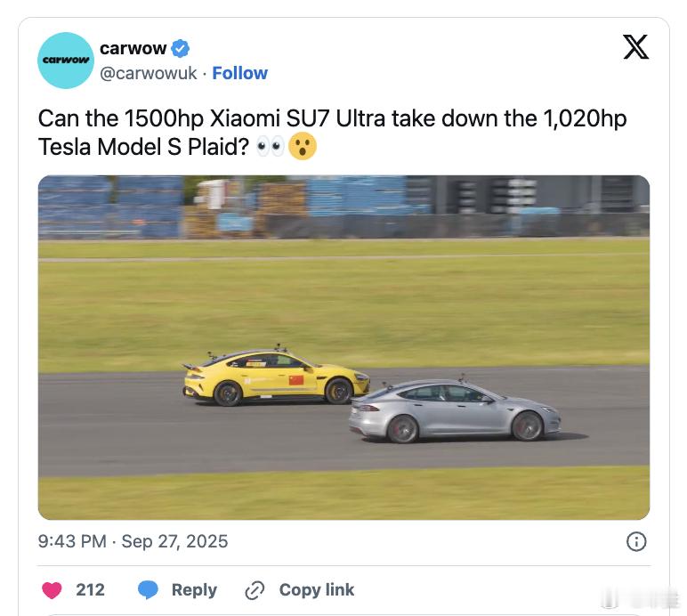Like the tweet with the heart icon

point(52,589)
